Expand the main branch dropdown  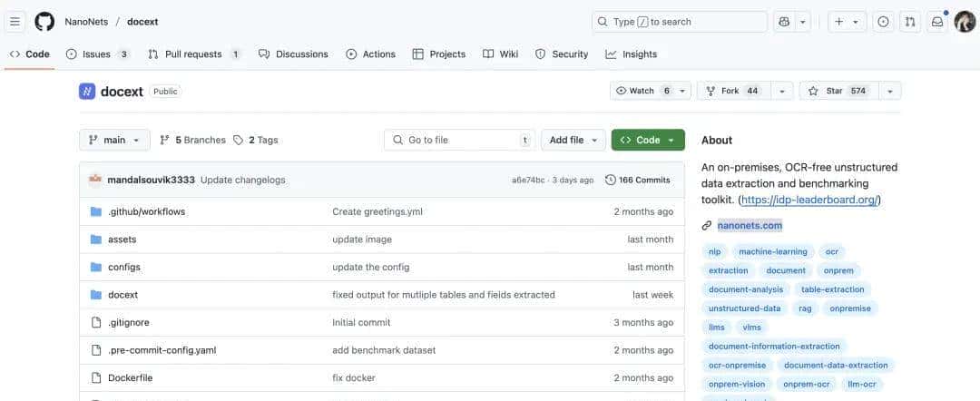114,140
